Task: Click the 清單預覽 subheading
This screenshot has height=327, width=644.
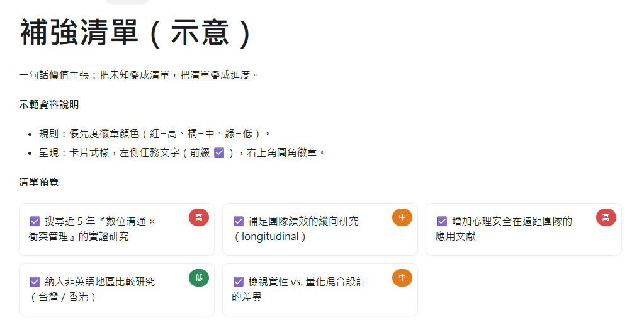Action: point(39,182)
